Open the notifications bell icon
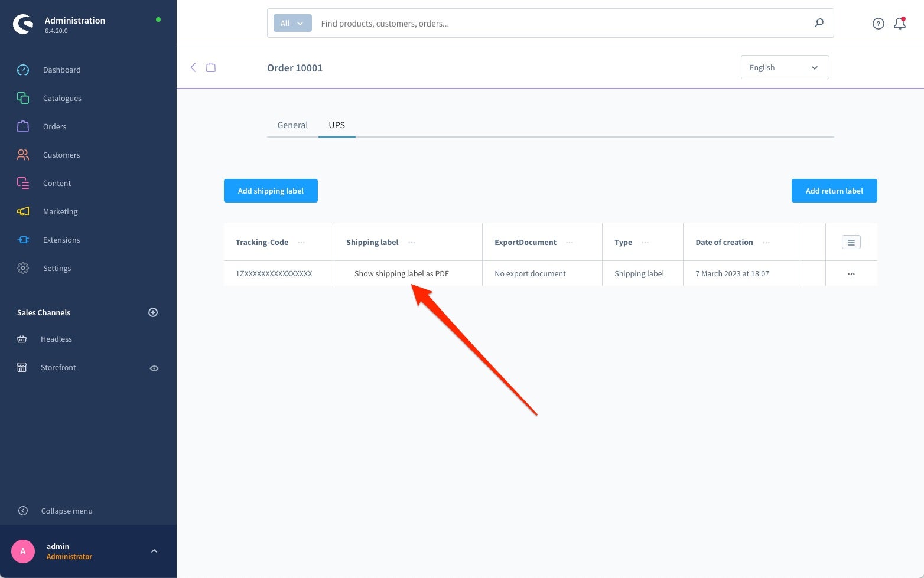This screenshot has height=578, width=924. [x=900, y=24]
